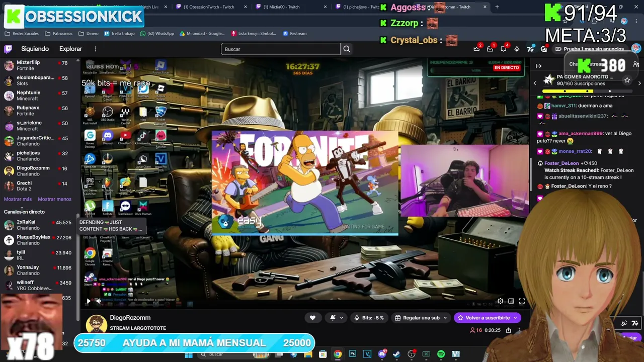Collapse the chat panel arrow
Screen dimensions: 644x362
(x=538, y=66)
